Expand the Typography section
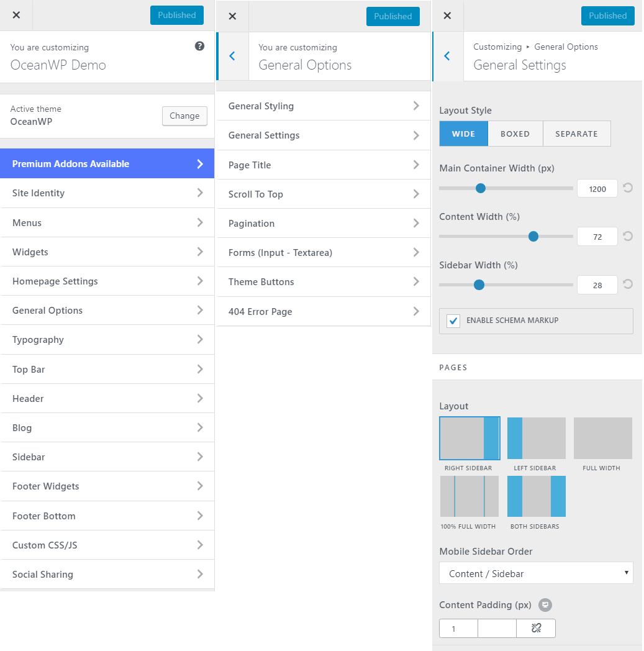Screen dimensions: 644x651 click(107, 340)
